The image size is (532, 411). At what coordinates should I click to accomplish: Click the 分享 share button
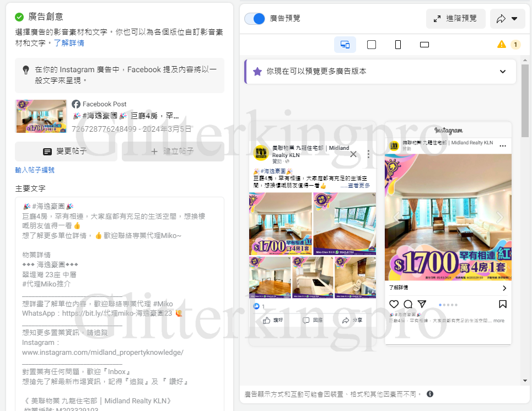coord(352,320)
